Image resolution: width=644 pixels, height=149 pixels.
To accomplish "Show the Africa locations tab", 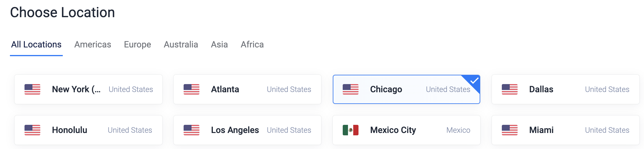I will [x=252, y=45].
